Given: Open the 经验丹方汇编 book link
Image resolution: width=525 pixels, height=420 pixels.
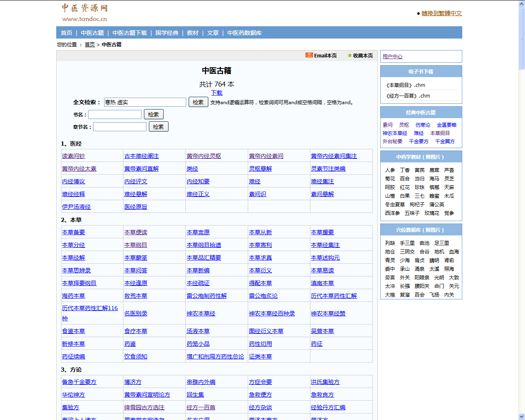Looking at the screenshot, I should point(328,408).
